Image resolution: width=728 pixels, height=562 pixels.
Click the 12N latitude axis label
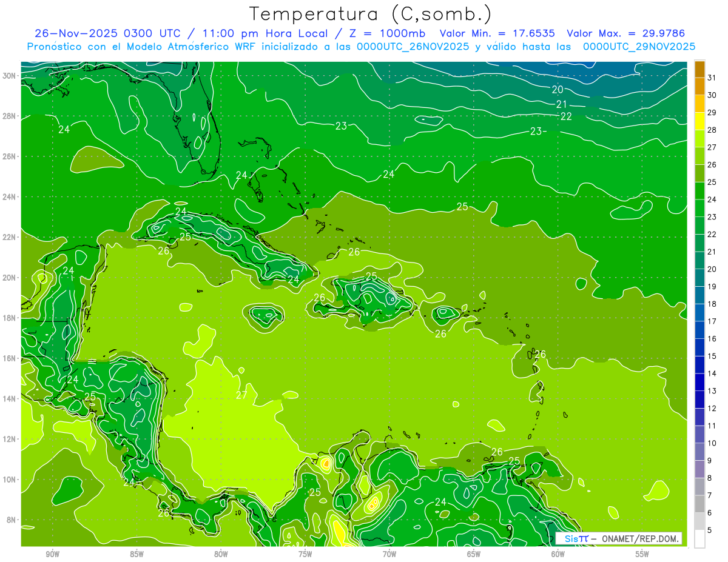[9, 439]
